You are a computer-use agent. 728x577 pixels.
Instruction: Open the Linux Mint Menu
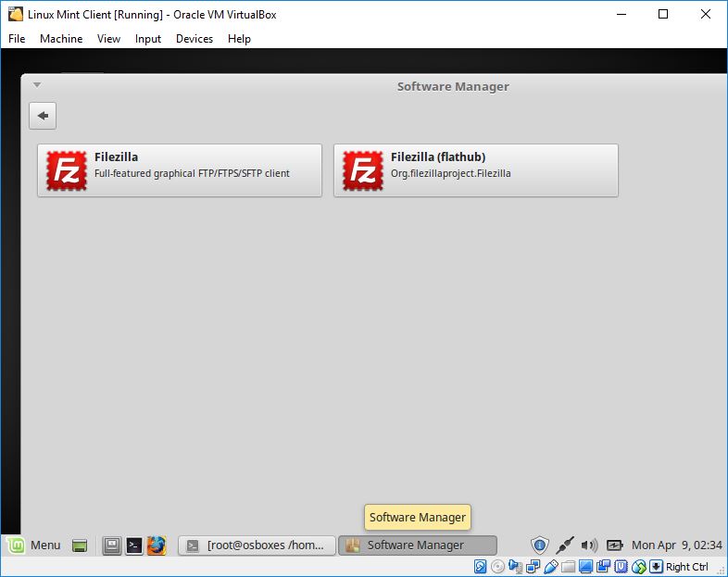point(34,545)
